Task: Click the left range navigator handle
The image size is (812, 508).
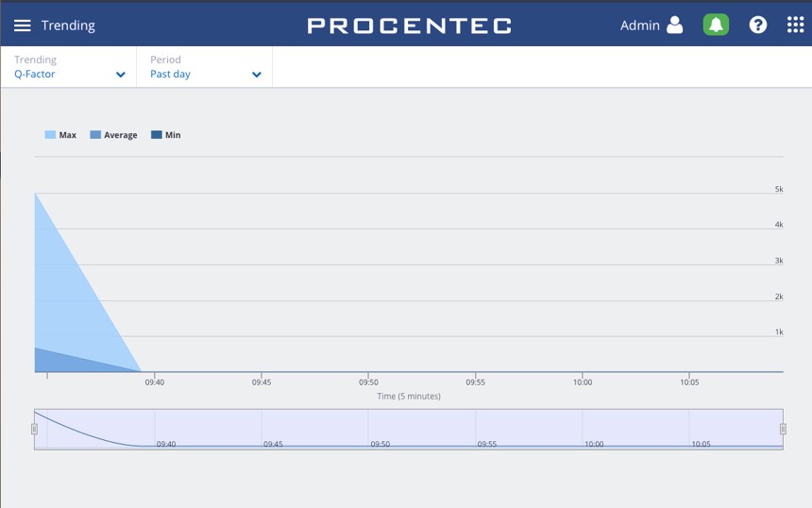Action: pyautogui.click(x=35, y=429)
